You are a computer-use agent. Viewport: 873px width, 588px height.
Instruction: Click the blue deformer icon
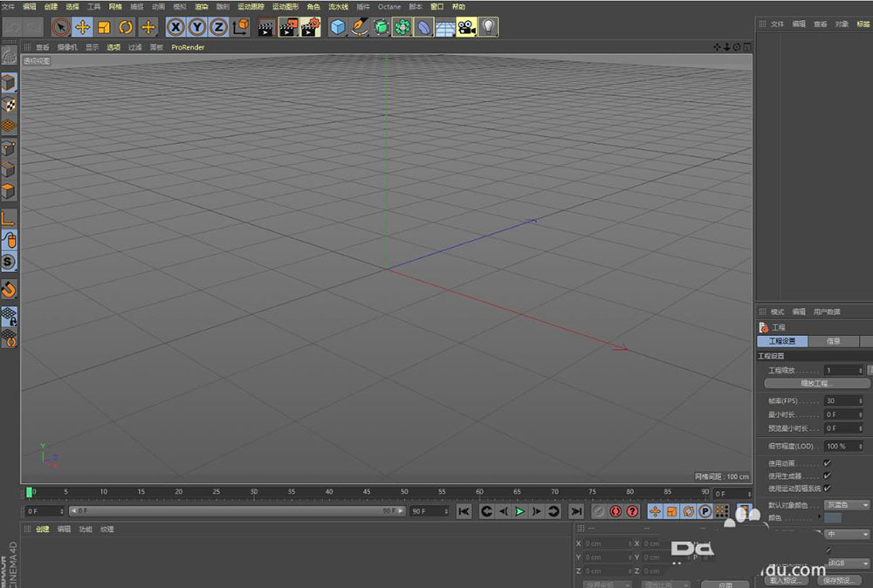pyautogui.click(x=423, y=27)
